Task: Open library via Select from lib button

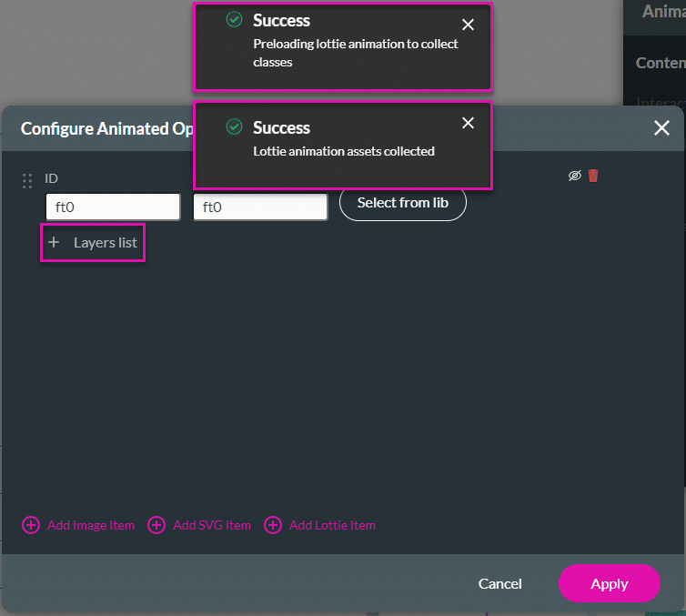Action: tap(402, 203)
